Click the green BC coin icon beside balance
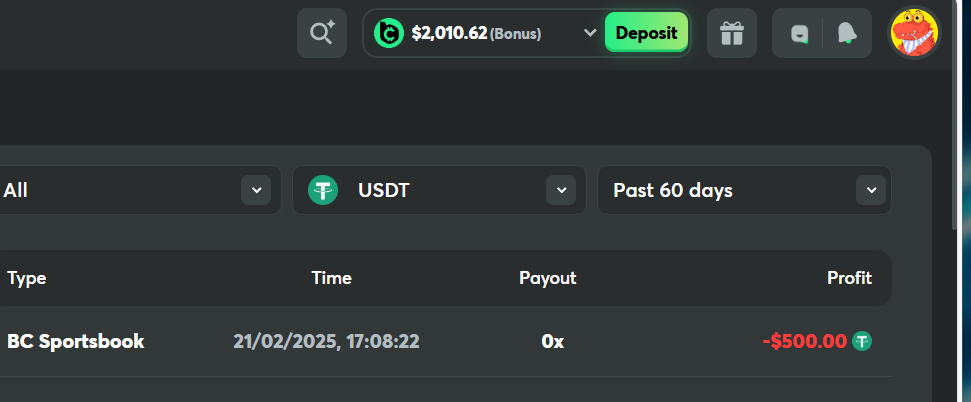 (388, 33)
